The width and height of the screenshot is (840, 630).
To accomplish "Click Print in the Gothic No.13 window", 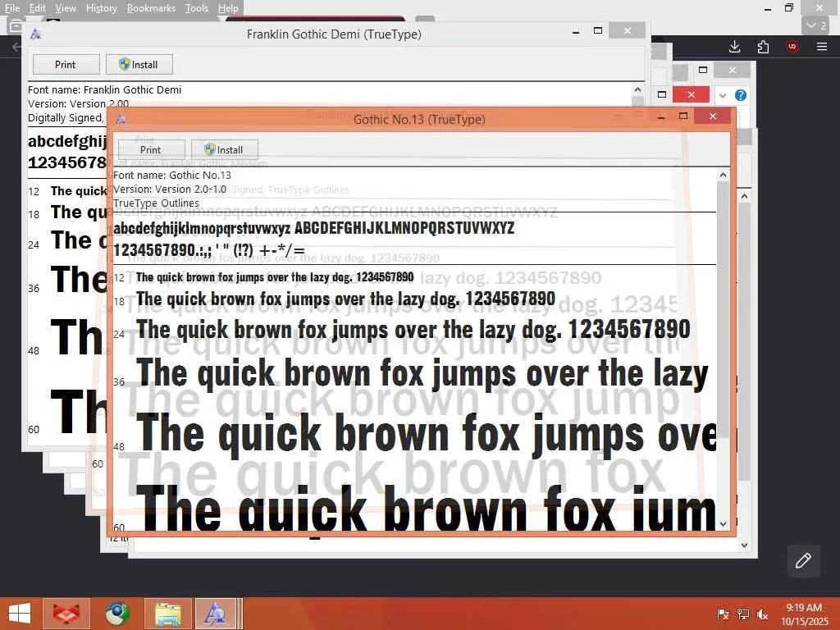I will pyautogui.click(x=151, y=150).
